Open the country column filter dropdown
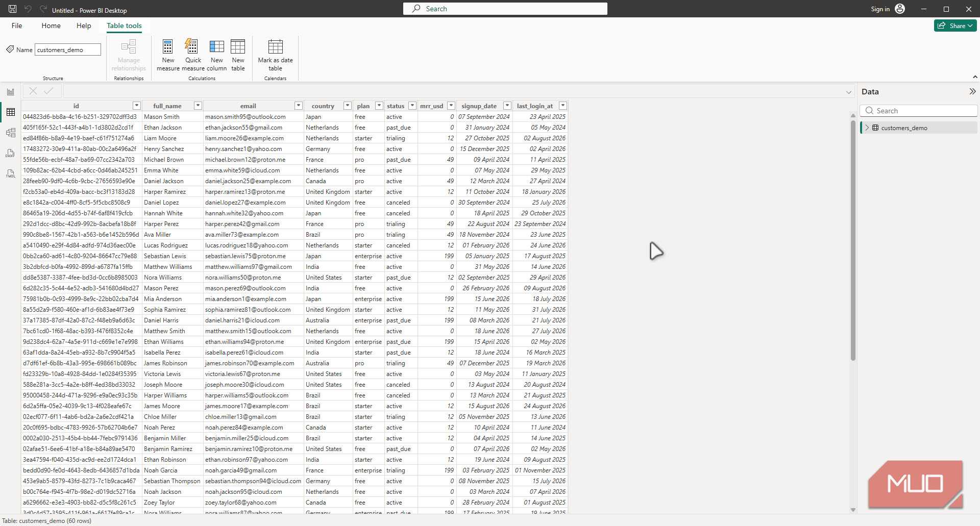This screenshot has height=526, width=980. click(x=348, y=106)
